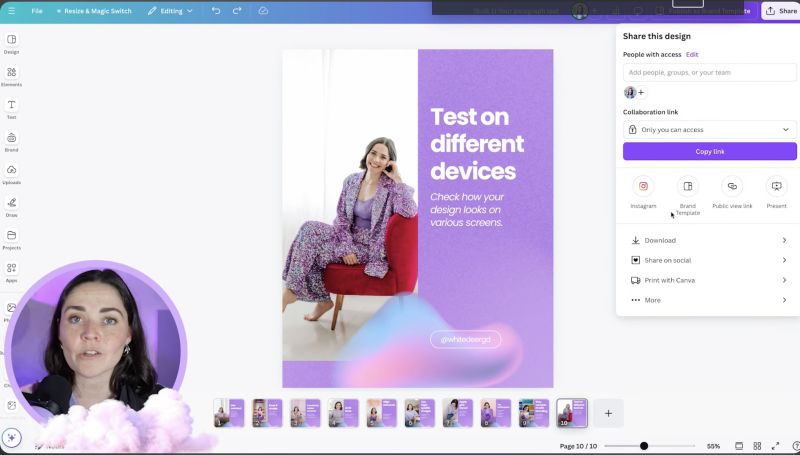Open the Uploads panel
Image resolution: width=800 pixels, height=455 pixels.
(x=11, y=174)
